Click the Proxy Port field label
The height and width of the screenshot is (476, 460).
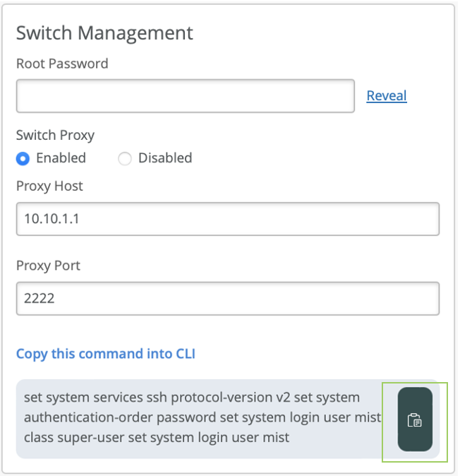pos(48,266)
